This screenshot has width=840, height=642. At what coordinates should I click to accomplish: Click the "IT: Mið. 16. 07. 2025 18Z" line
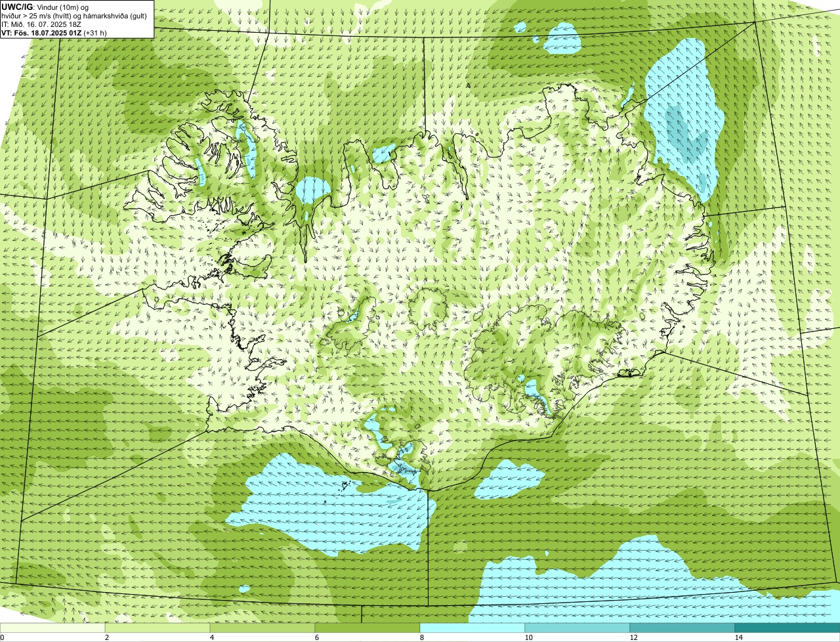(x=41, y=24)
